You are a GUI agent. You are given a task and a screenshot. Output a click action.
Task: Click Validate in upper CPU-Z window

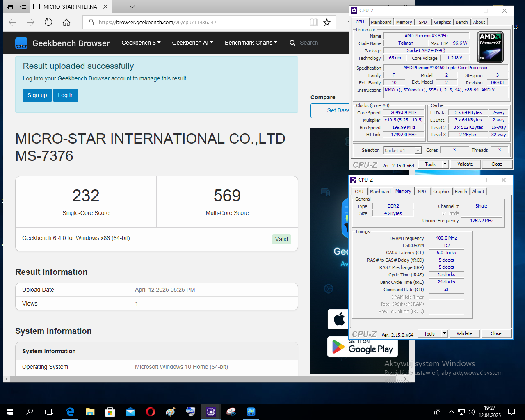click(x=465, y=164)
